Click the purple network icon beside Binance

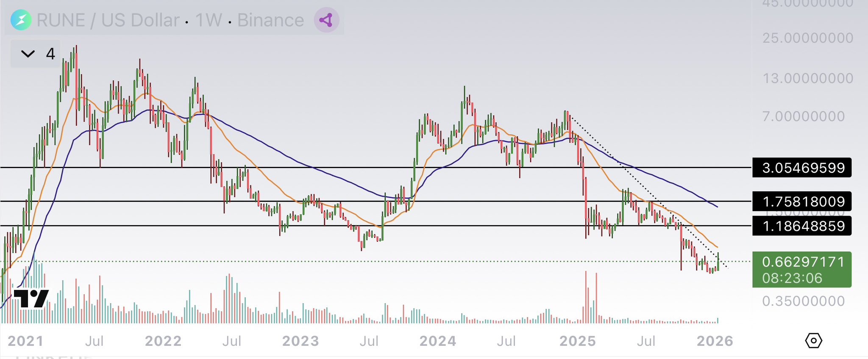tap(326, 20)
